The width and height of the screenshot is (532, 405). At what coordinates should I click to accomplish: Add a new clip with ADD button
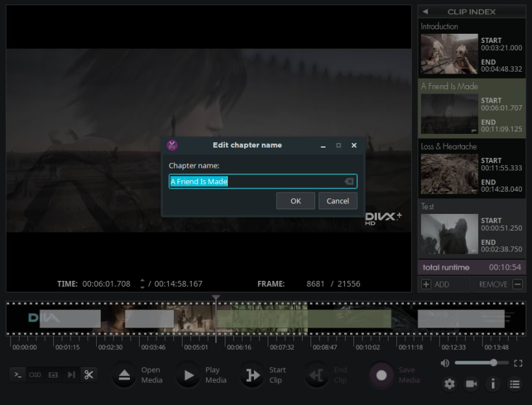(x=444, y=285)
